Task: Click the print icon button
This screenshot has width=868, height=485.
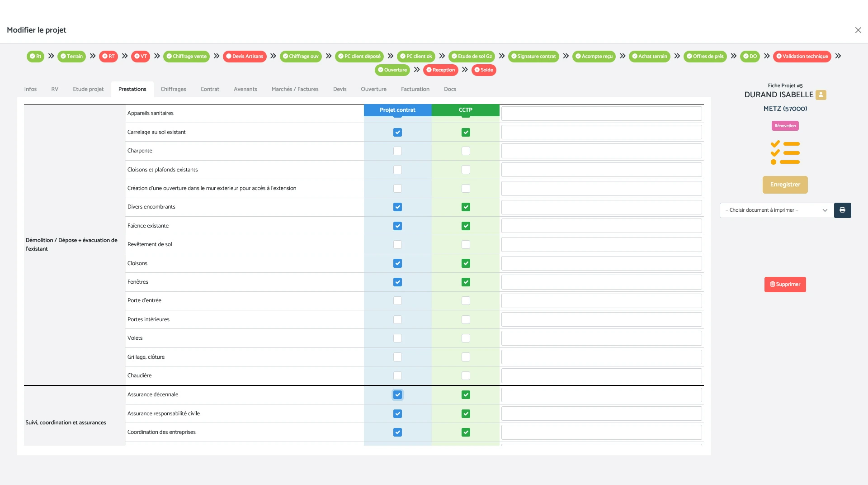Action: (x=842, y=210)
